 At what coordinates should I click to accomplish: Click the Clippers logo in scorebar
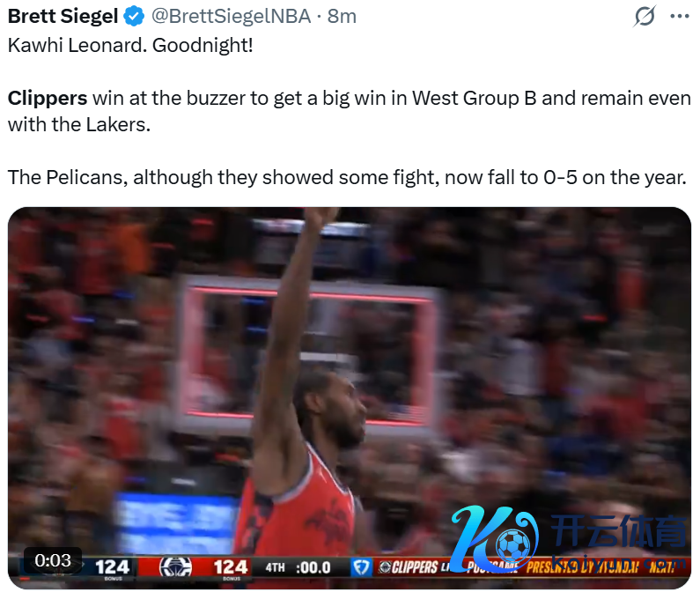point(175,567)
